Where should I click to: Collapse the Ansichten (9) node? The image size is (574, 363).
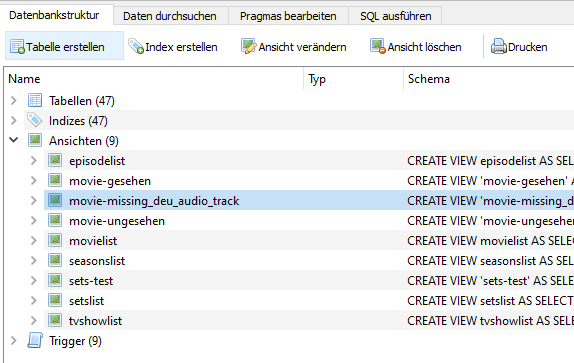click(x=14, y=140)
